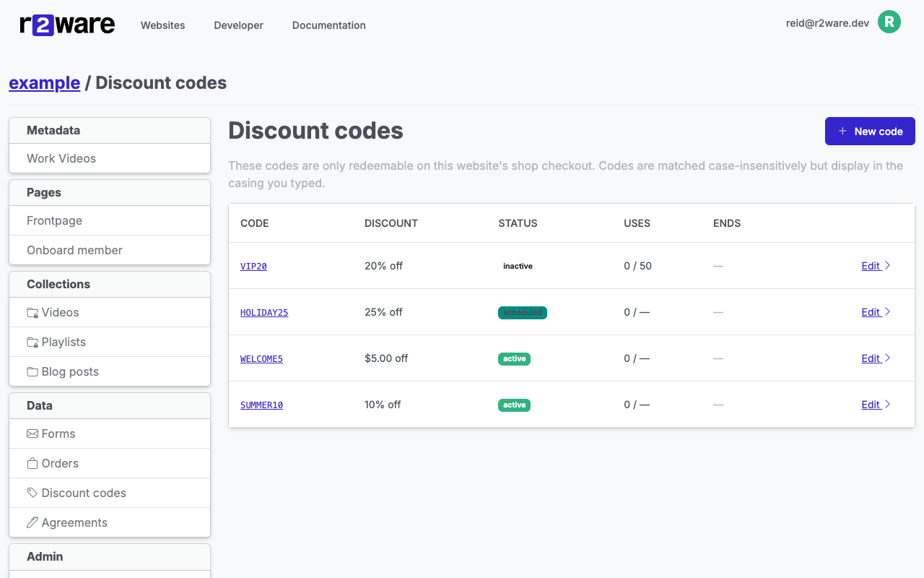Click the shopping bag icon beside Orders
924x578 pixels.
32,464
